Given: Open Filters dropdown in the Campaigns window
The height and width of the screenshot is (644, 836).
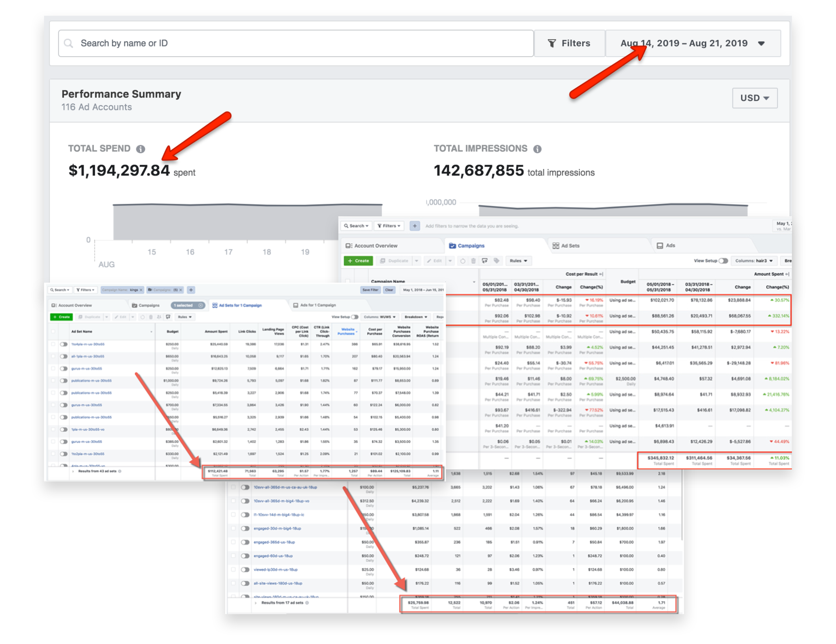Looking at the screenshot, I should (x=389, y=226).
